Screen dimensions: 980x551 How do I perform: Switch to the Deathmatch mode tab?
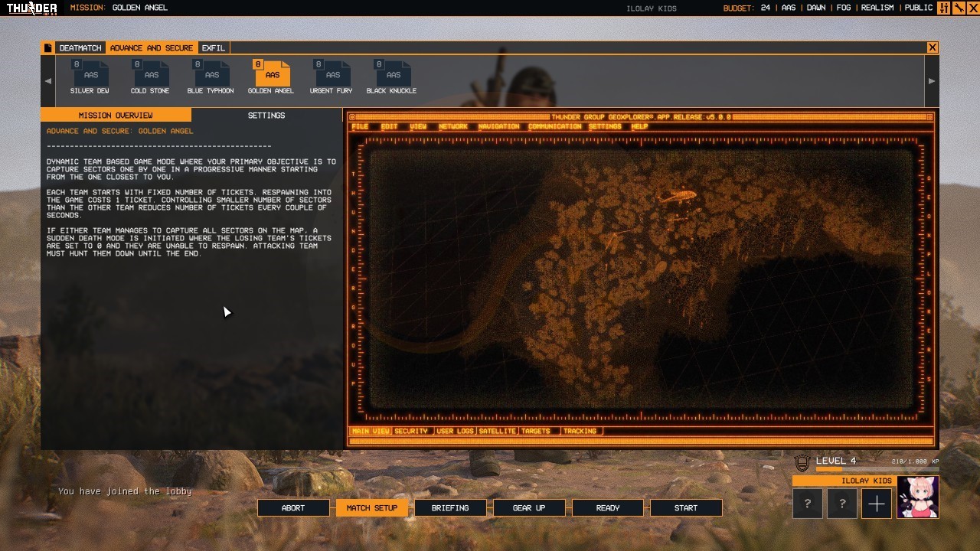coord(80,47)
